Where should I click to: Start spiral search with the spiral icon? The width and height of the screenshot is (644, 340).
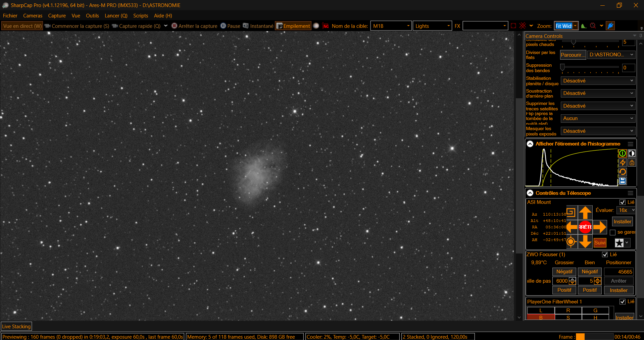[x=571, y=212]
